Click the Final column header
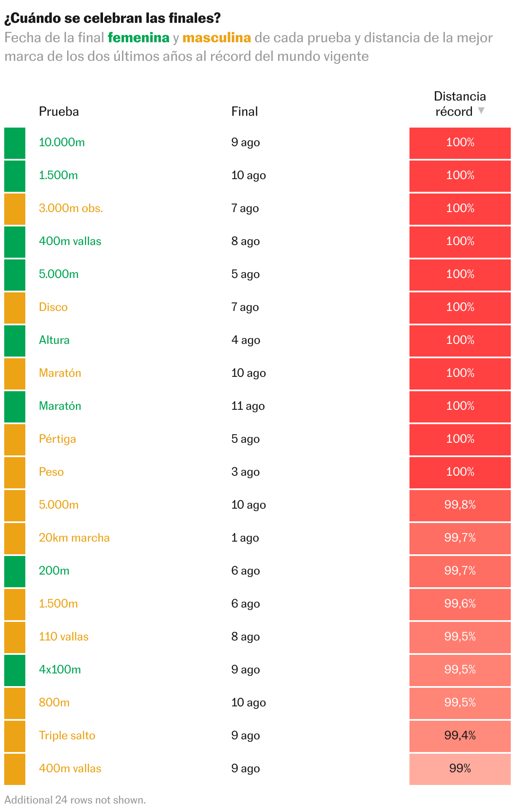515x812 pixels. tap(244, 112)
